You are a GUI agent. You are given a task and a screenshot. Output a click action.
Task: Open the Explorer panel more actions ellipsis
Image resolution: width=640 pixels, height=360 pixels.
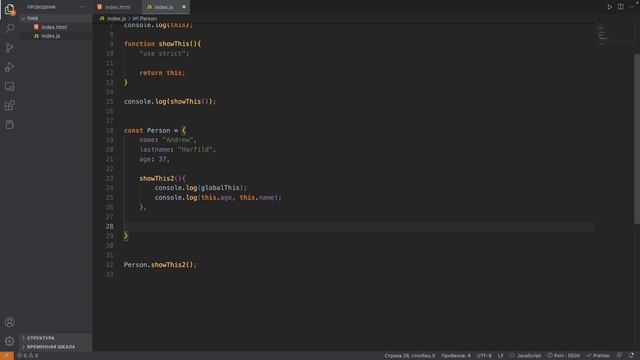(83, 7)
